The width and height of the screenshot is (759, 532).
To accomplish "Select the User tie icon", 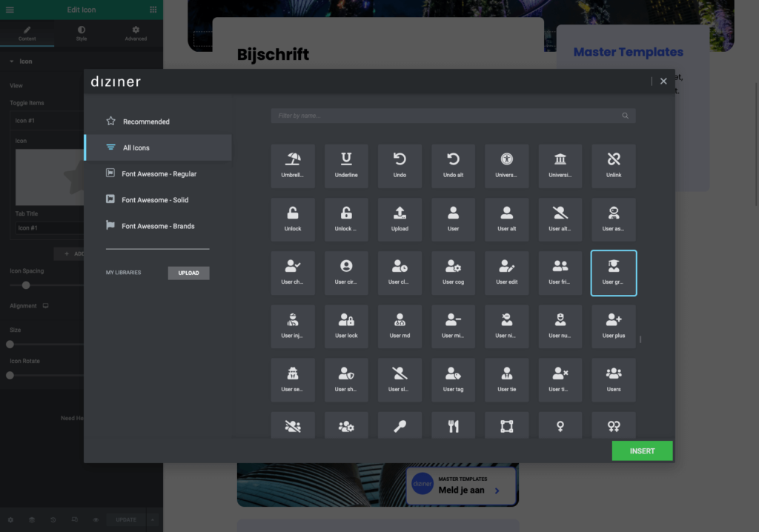I will [x=507, y=380].
